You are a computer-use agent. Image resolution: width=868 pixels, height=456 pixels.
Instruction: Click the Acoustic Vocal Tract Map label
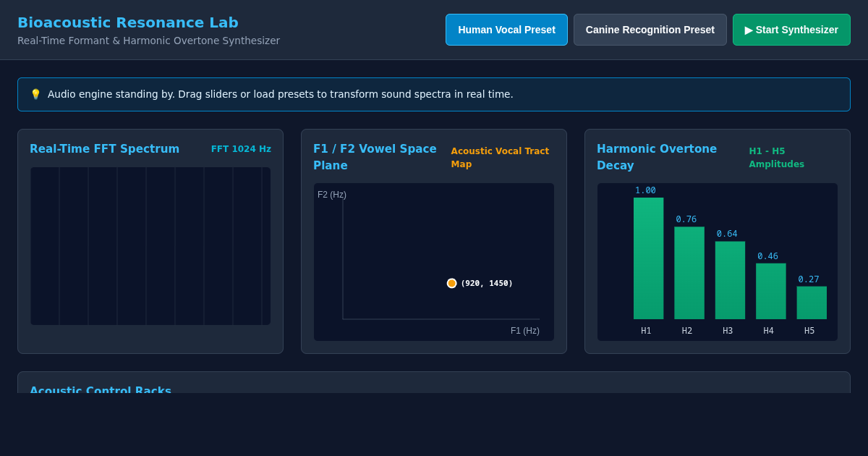pos(500,158)
